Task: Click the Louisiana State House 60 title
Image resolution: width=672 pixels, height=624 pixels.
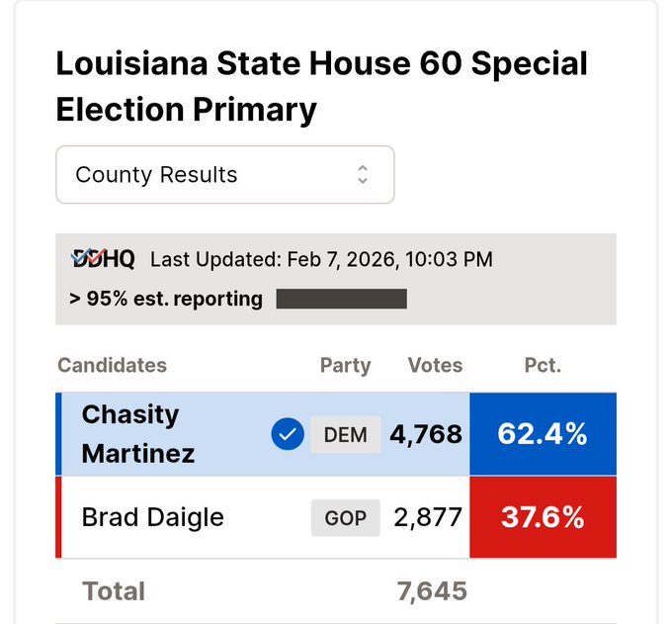Action: (x=321, y=86)
